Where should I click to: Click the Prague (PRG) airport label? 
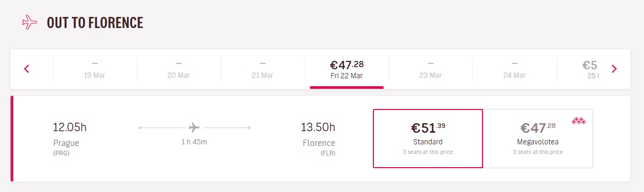(x=65, y=148)
